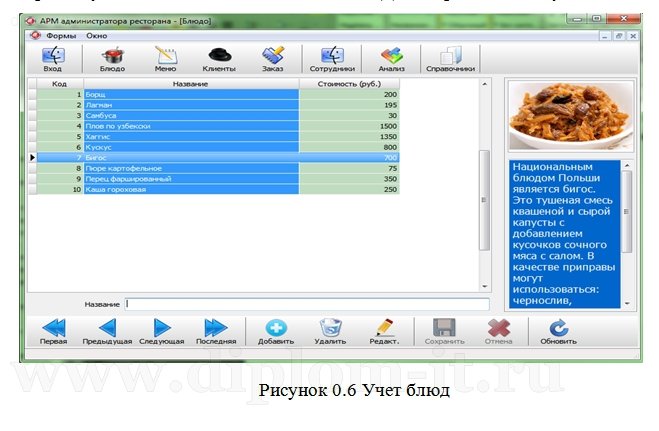Edit the dish with Редакт.
This screenshot has height=431, width=659.
click(384, 331)
